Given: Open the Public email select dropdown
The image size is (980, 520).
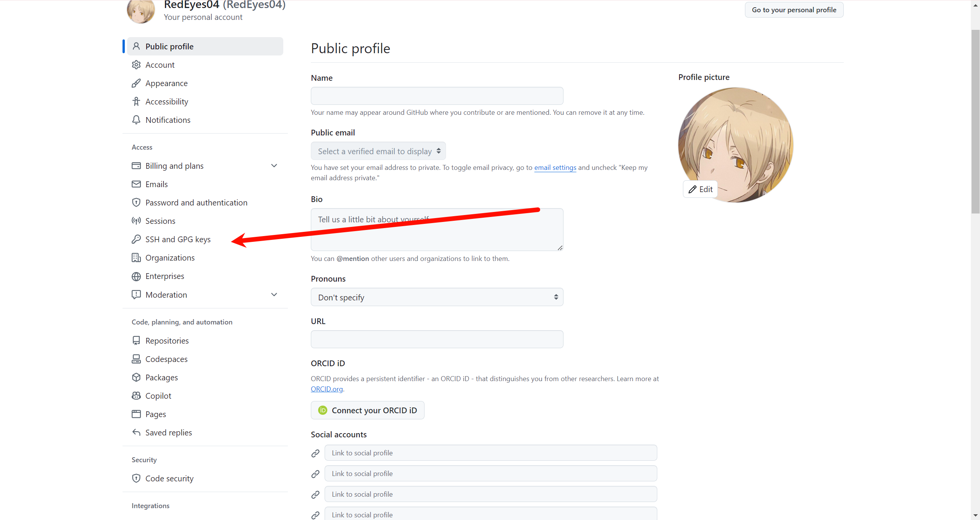Looking at the screenshot, I should [x=378, y=151].
